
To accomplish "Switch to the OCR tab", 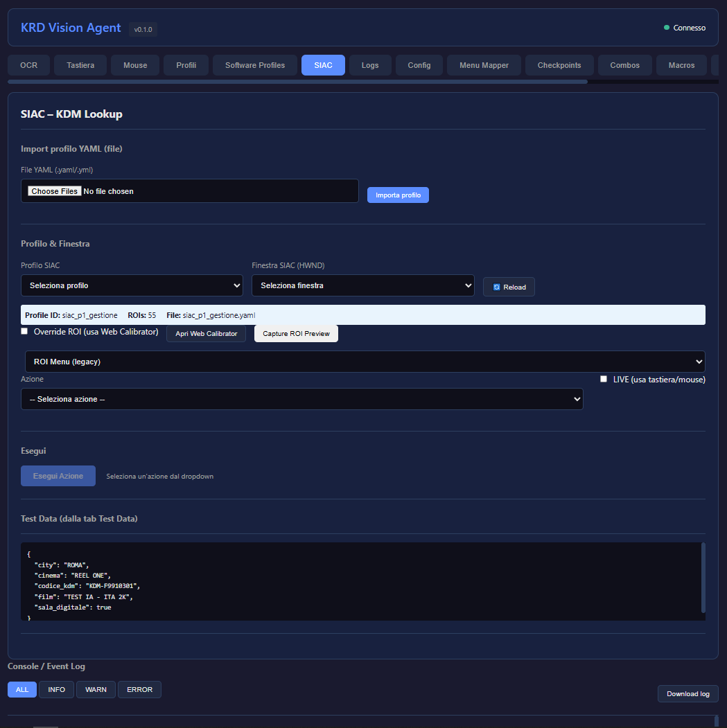I will click(29, 65).
